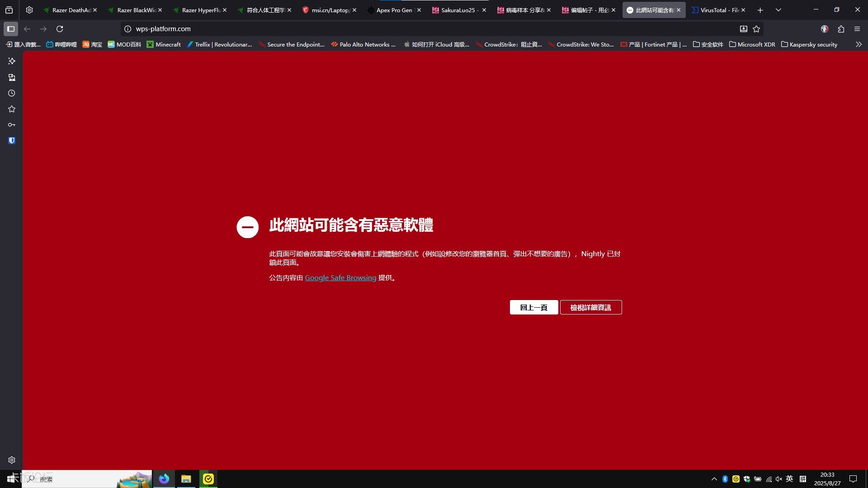
Task: Show more bookmarks overflow chevron
Action: (859, 44)
